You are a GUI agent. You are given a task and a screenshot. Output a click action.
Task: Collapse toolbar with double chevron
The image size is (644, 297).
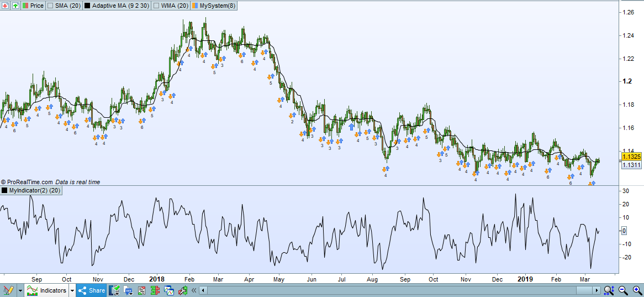tap(194, 290)
